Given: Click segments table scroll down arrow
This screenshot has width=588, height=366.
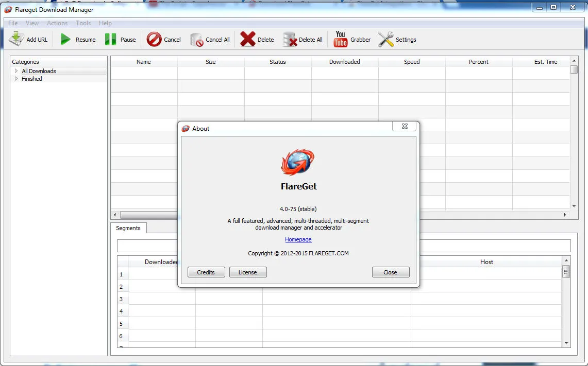Looking at the screenshot, I should click(x=566, y=343).
